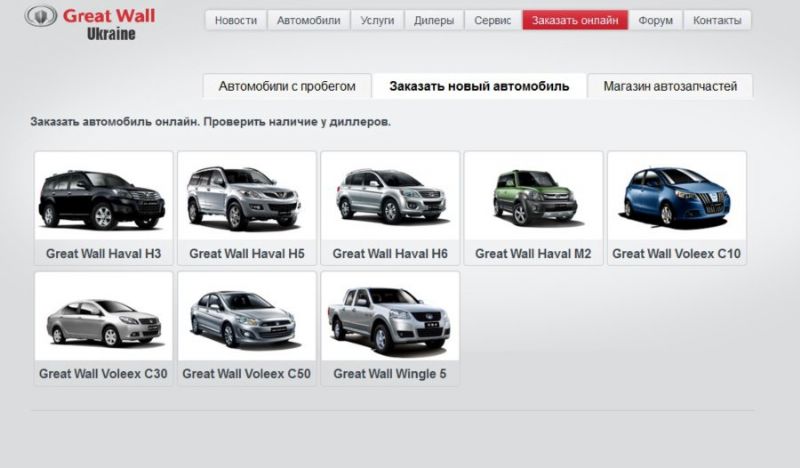
Task: Open the Контакты page from menu
Action: point(717,20)
